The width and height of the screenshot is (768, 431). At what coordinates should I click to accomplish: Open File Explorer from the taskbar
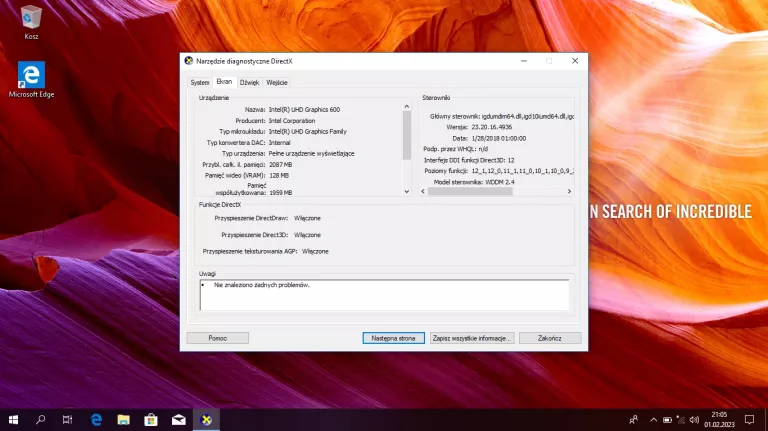pos(123,420)
